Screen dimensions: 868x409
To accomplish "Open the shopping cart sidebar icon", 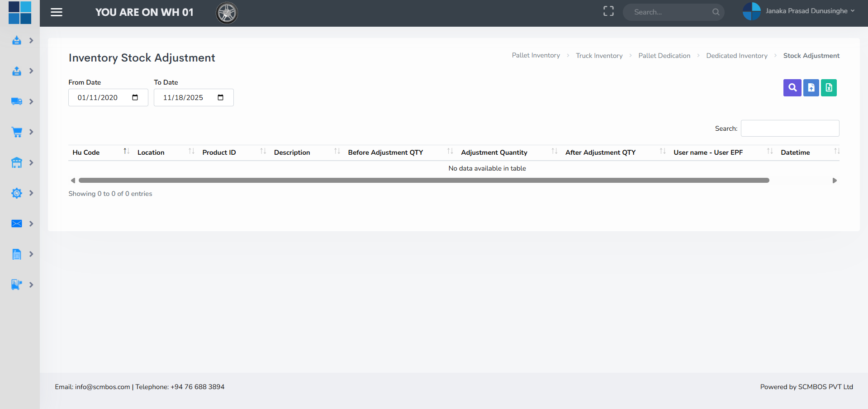I will click(x=17, y=132).
